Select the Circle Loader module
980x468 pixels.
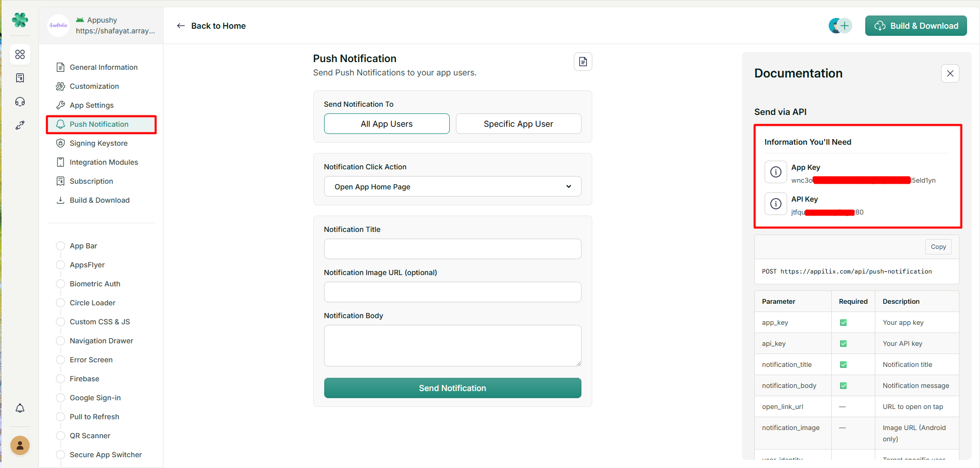(x=92, y=303)
